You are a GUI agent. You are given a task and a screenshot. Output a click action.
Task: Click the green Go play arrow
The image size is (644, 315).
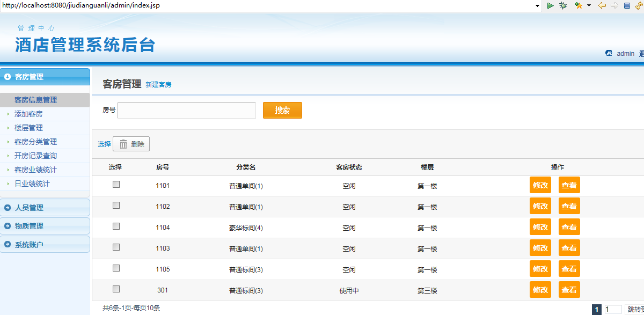coord(551,5)
